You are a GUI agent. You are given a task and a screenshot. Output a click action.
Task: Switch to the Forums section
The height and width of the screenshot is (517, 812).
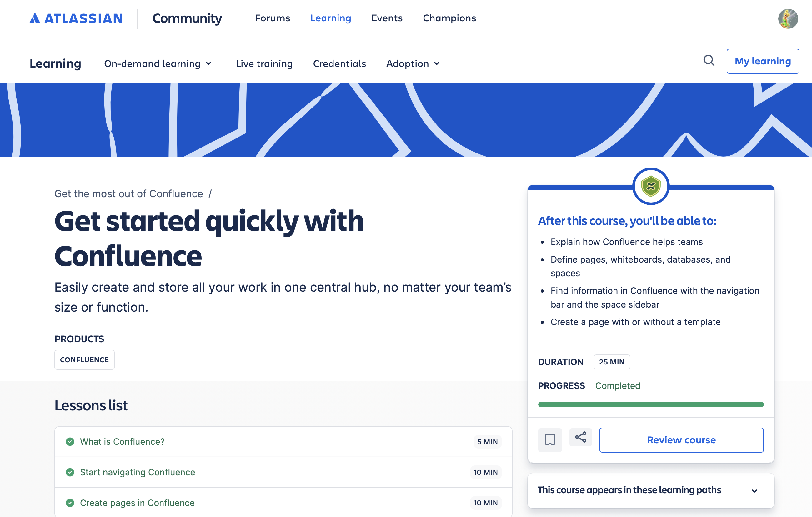[x=273, y=18]
